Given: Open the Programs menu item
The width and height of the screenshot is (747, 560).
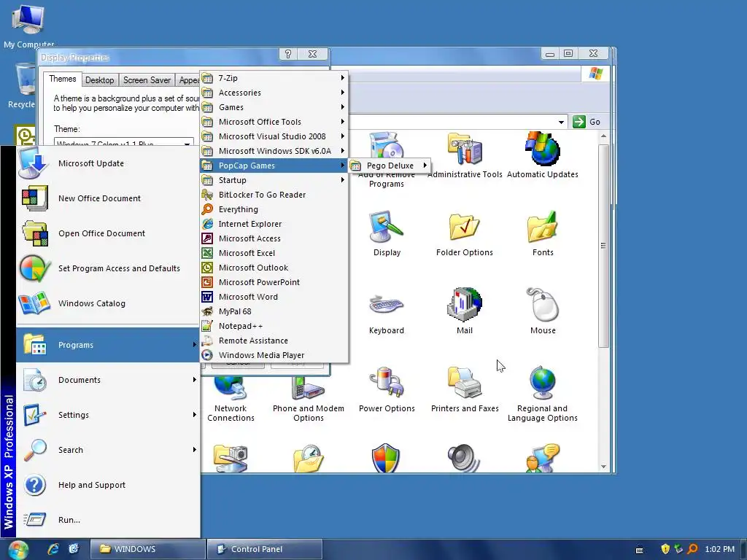Looking at the screenshot, I should pos(108,345).
